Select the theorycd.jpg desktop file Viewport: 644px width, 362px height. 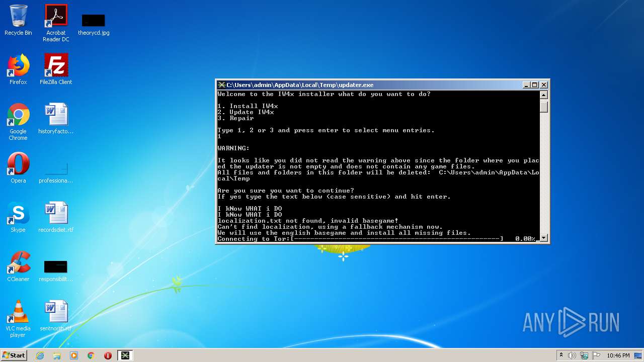pos(94,24)
